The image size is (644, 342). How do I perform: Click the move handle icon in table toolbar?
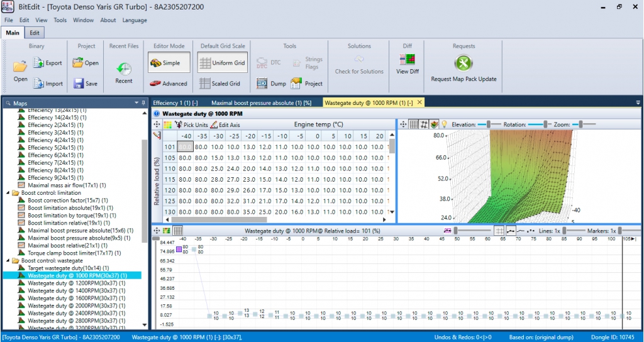[x=157, y=125]
